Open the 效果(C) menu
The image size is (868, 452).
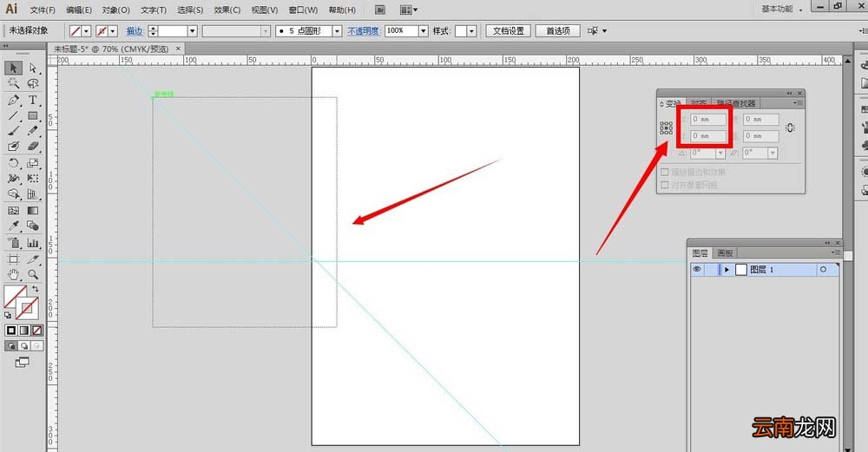227,10
